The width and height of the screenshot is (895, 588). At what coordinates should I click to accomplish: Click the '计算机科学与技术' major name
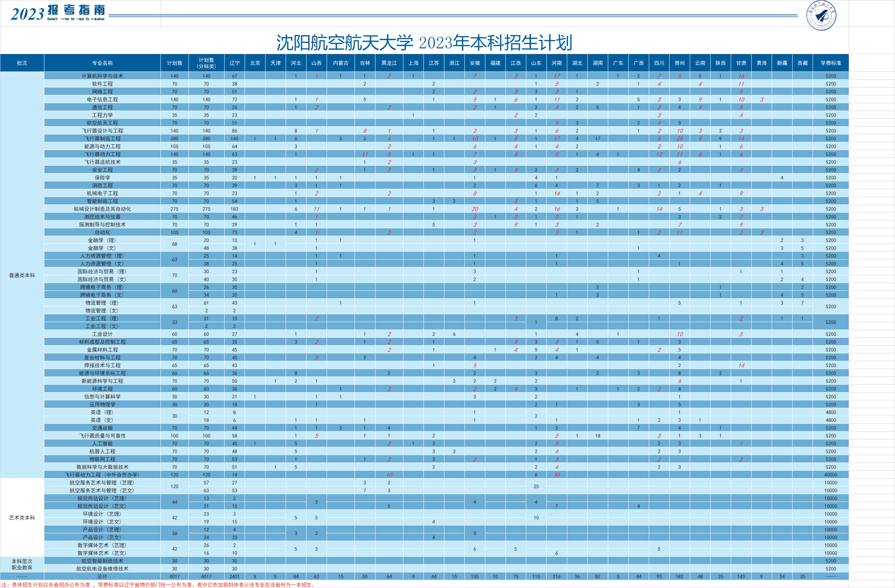click(x=102, y=76)
